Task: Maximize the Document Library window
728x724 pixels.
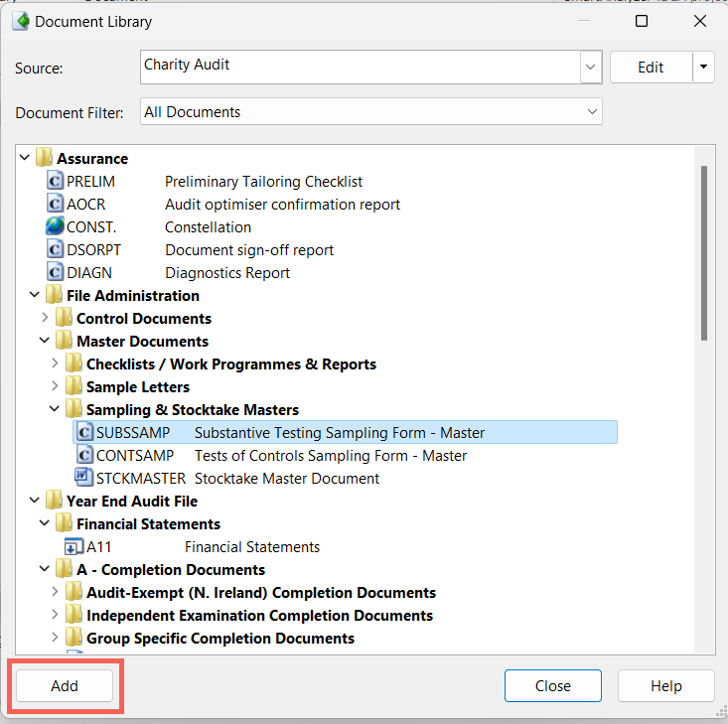Action: pyautogui.click(x=642, y=21)
